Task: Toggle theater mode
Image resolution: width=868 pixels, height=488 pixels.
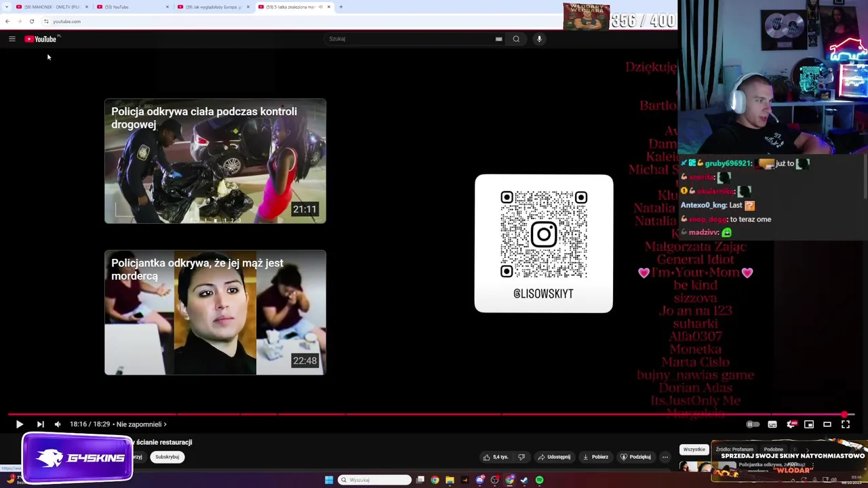Action: click(x=827, y=424)
